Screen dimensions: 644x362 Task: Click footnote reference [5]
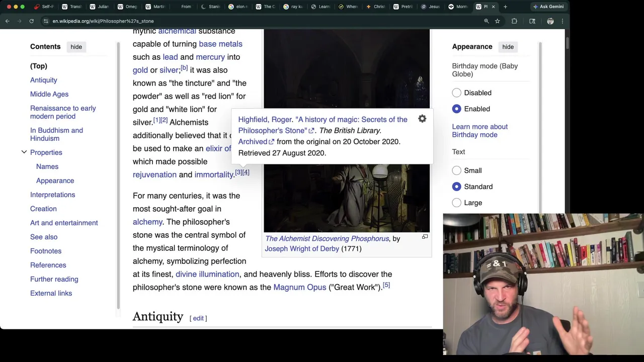(x=386, y=285)
